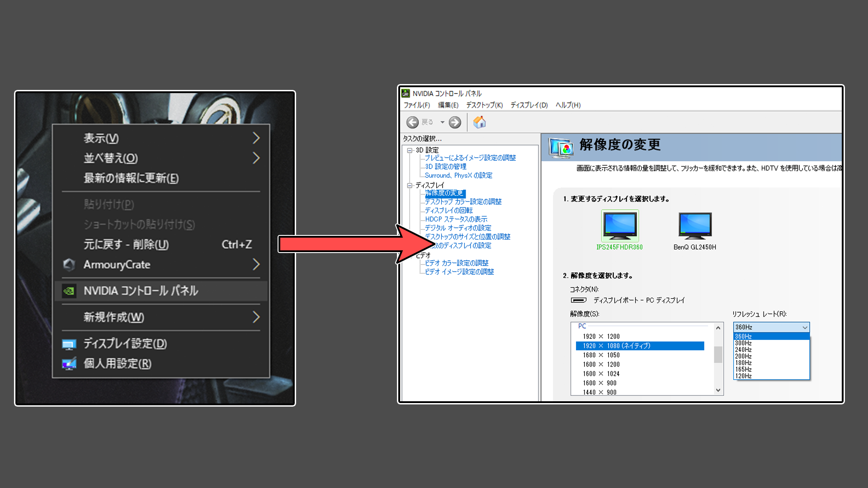This screenshot has height=488, width=868.
Task: Open デジタル オーディオの設定 link
Action: pyautogui.click(x=458, y=228)
